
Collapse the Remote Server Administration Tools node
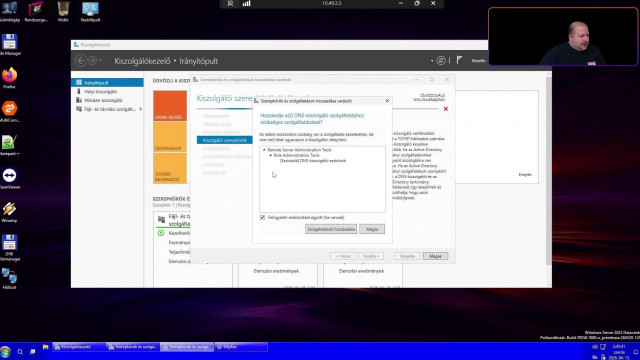[264, 150]
